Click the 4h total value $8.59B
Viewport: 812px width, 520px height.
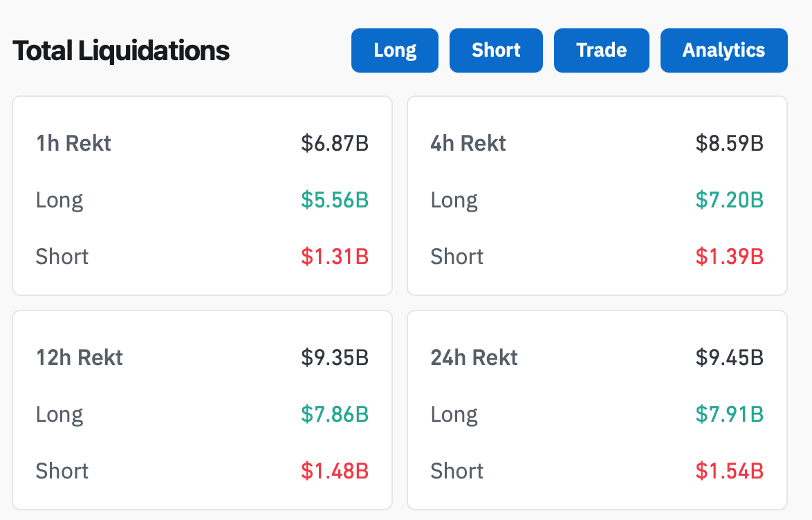pos(730,143)
